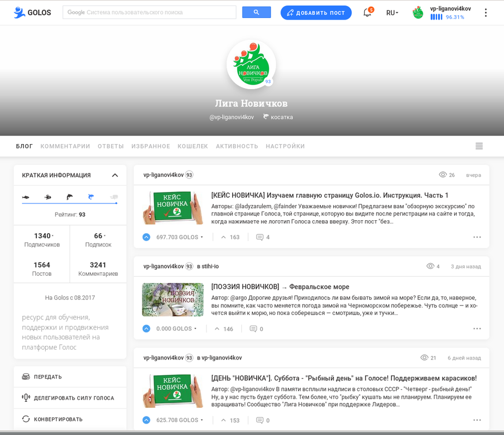Image resolution: width=504 pixels, height=435 pixels.
Task: Open post title Суббота Рыбный день на Голосе
Action: 344,378
